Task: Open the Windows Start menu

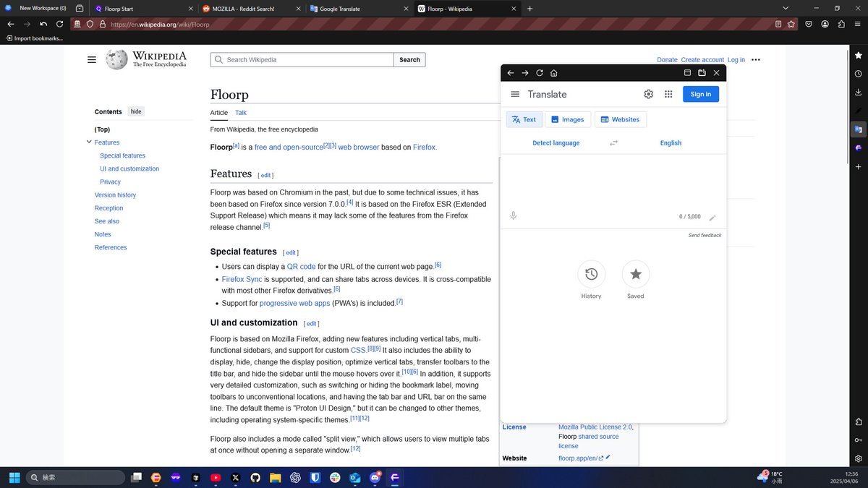Action: (x=14, y=478)
